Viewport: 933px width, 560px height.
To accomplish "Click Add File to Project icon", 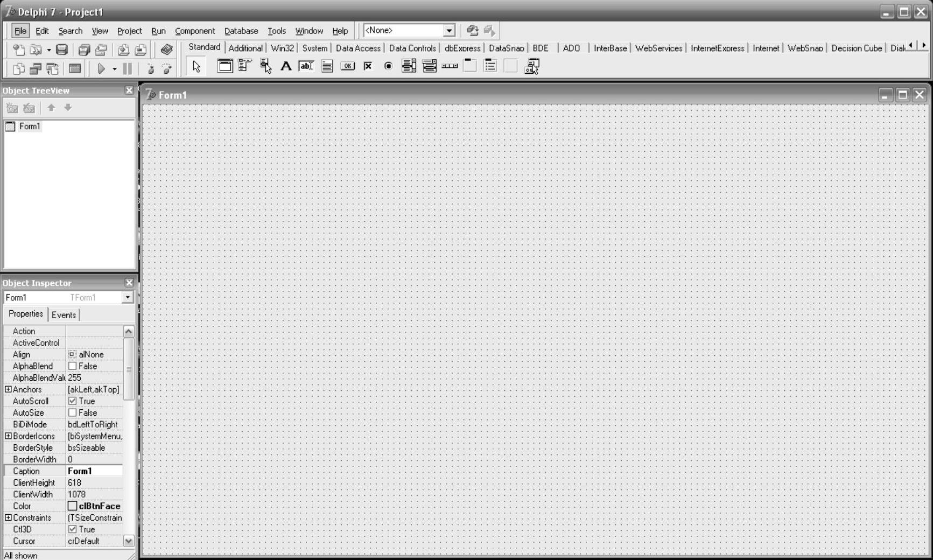I will coord(123,50).
